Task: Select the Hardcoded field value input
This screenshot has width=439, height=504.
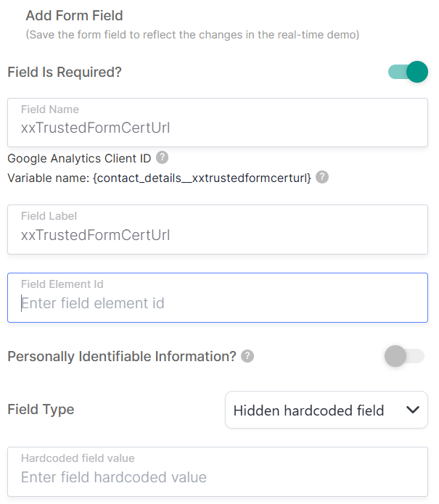Action: 218,477
